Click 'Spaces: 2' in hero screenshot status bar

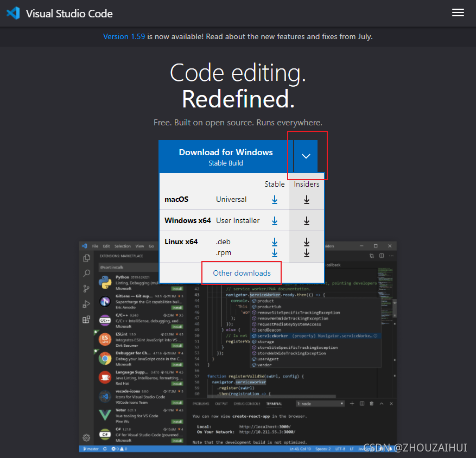[323, 449]
